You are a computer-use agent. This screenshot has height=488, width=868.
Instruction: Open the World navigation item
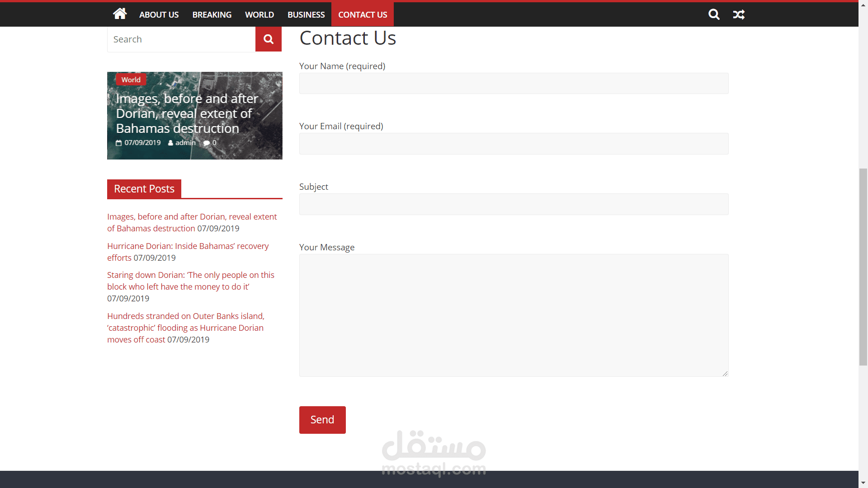tap(259, 14)
